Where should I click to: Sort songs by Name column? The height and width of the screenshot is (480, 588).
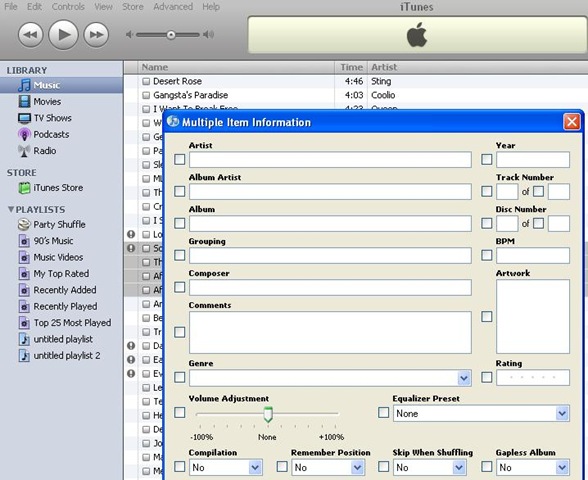236,67
